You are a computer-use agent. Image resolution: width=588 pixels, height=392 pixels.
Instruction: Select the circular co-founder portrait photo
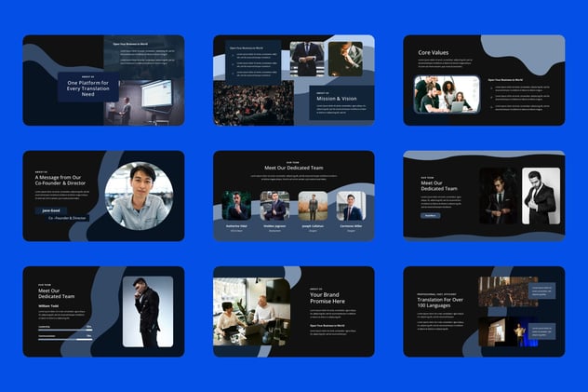click(x=140, y=196)
